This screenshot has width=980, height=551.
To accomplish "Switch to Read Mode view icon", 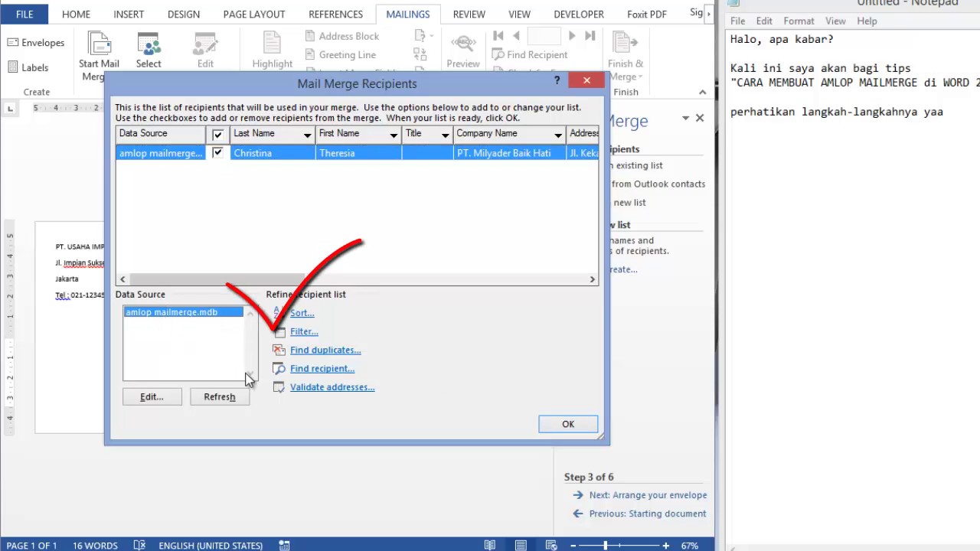I will click(490, 545).
